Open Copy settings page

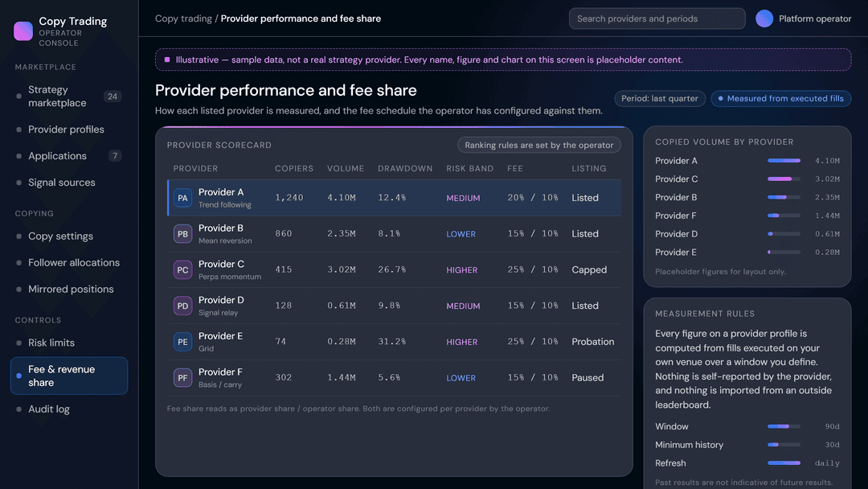[68, 236]
